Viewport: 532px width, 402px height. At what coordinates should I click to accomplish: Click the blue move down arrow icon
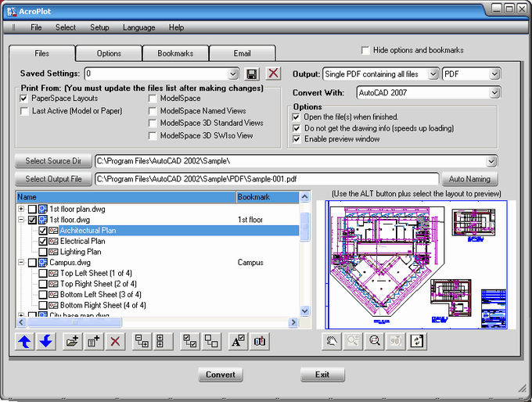click(46, 341)
